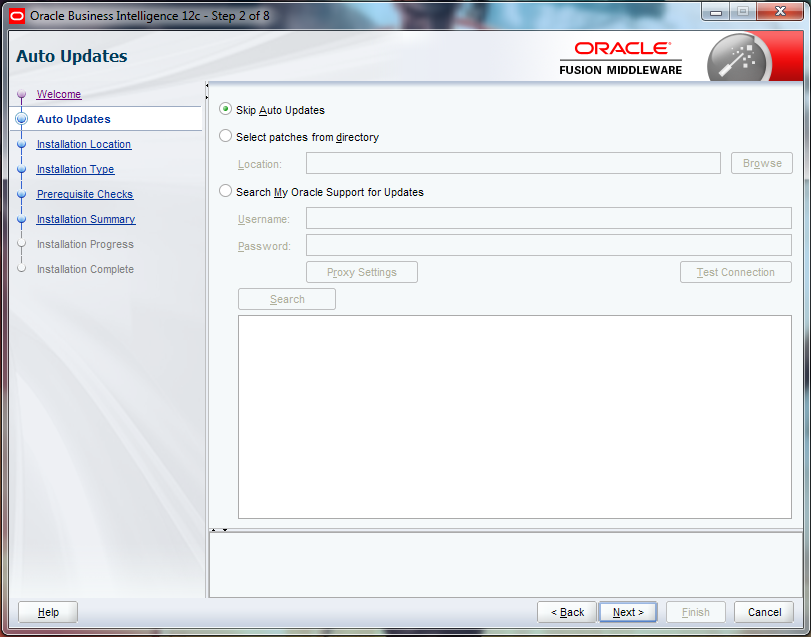Collapse the message pane with the down arrow
This screenshot has height=637, width=811.
tap(225, 530)
